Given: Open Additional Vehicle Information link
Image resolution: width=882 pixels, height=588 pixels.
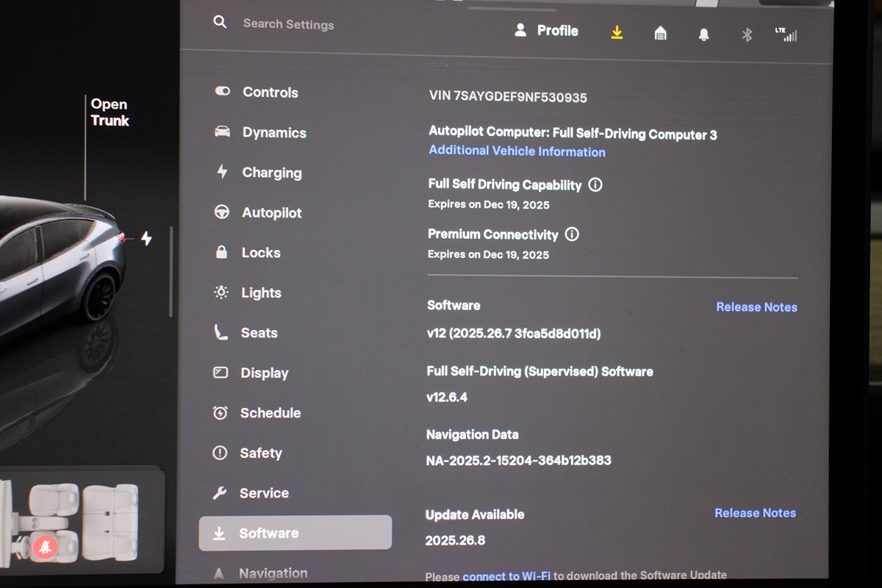Looking at the screenshot, I should pyautogui.click(x=517, y=151).
